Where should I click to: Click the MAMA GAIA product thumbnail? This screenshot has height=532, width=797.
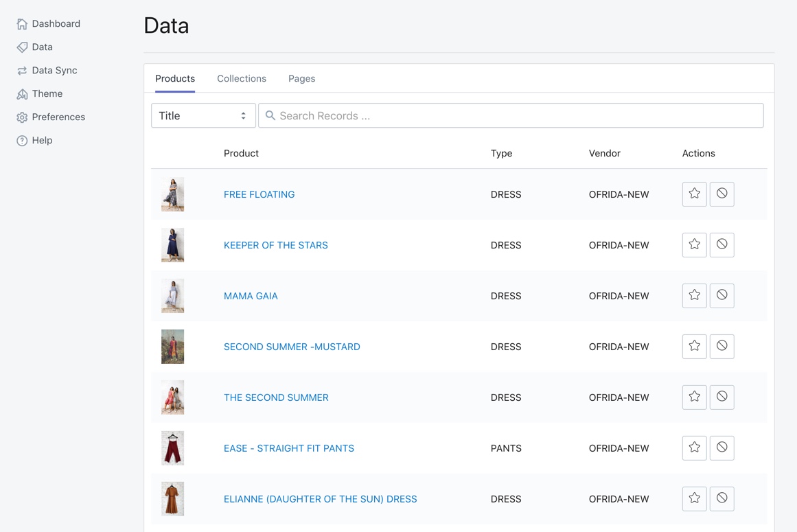pos(172,296)
